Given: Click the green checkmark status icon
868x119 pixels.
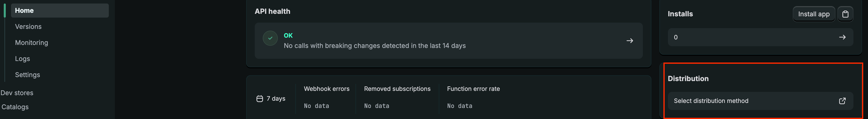Looking at the screenshot, I should [270, 38].
